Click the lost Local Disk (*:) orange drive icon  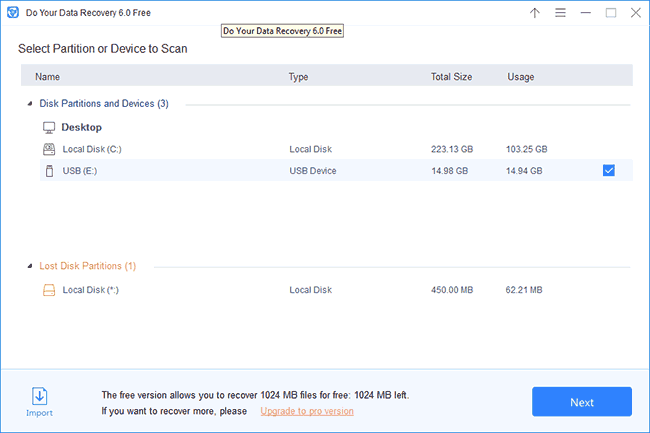tap(49, 290)
